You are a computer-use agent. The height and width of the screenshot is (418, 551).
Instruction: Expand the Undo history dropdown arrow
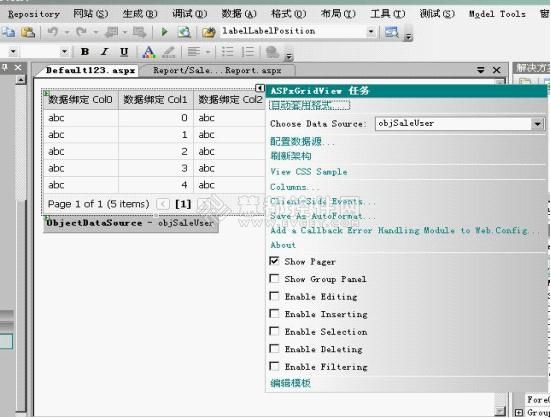67,32
